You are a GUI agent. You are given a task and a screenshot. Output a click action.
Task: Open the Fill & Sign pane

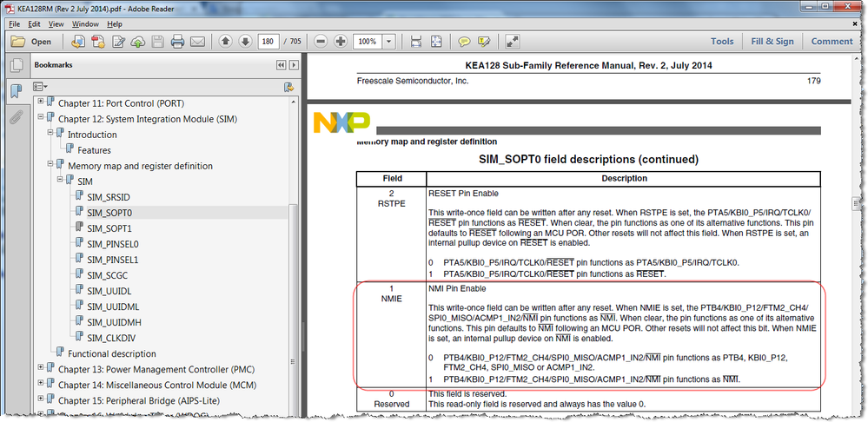point(772,42)
